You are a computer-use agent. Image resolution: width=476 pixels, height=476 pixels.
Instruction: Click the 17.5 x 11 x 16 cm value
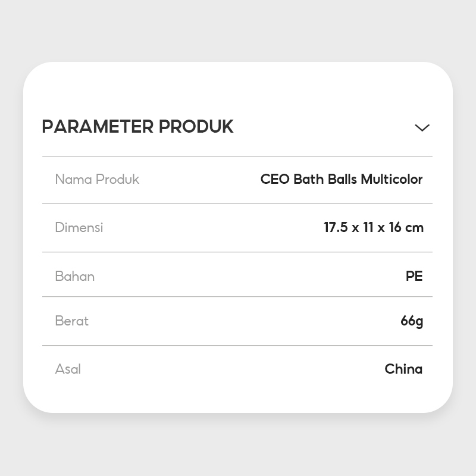374,227
